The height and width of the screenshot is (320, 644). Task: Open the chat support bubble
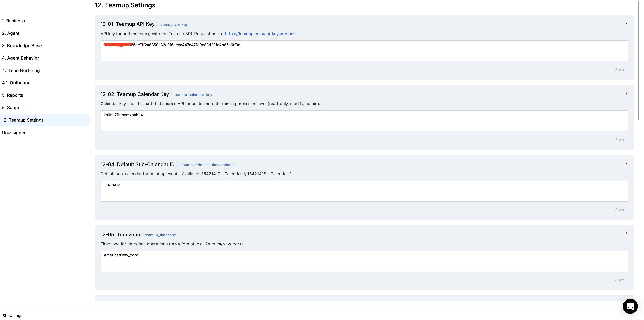point(630,306)
